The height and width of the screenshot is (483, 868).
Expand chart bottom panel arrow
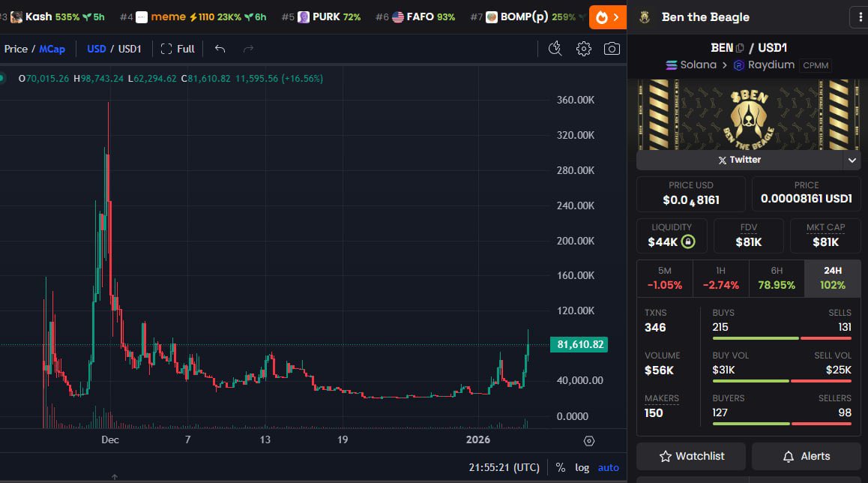coord(115,477)
